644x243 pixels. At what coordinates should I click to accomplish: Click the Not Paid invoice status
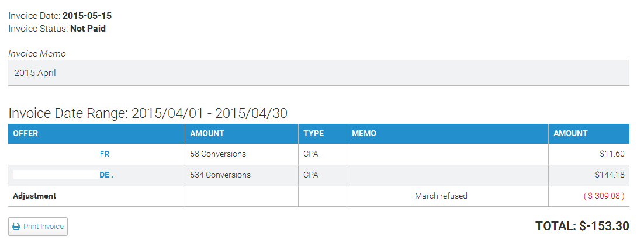point(88,28)
